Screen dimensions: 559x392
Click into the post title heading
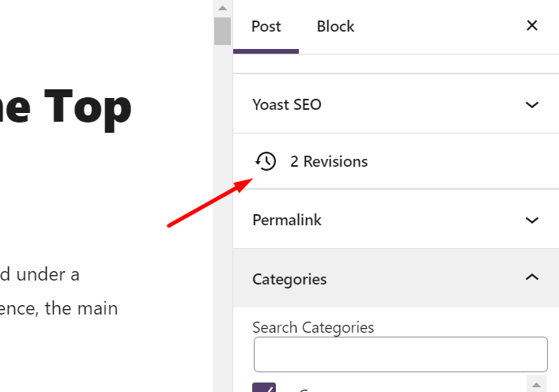click(x=67, y=107)
